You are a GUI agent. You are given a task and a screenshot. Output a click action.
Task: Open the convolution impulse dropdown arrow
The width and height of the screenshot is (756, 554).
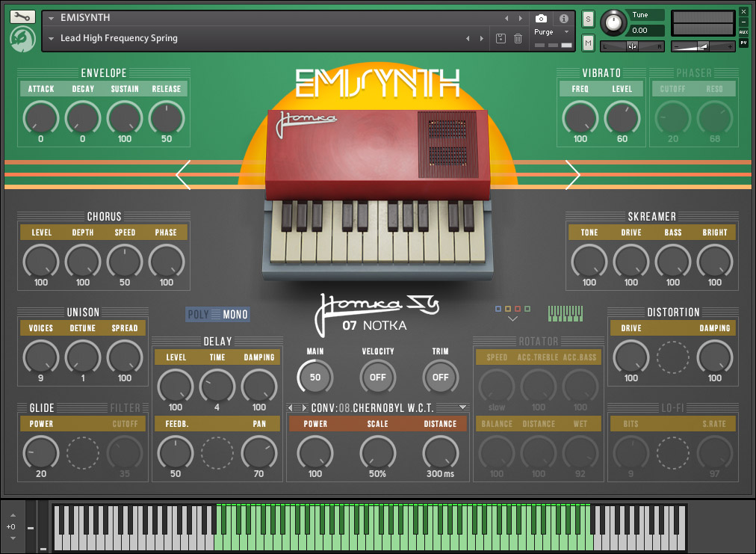(462, 407)
